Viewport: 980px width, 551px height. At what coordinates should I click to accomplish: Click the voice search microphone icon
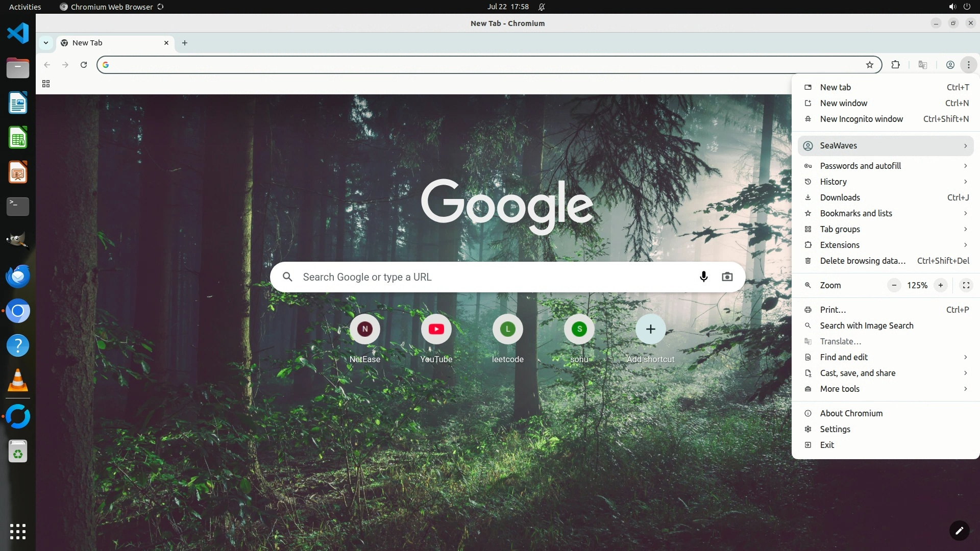point(703,277)
